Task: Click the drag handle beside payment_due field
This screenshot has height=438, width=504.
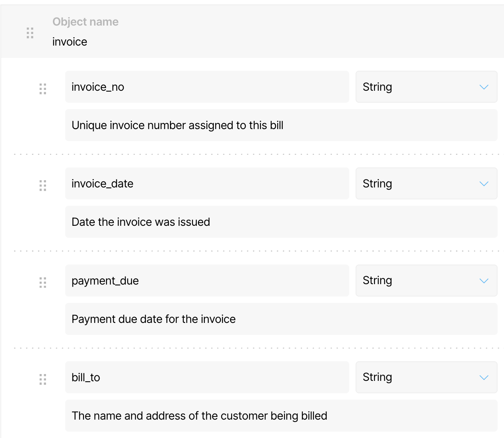Action: pos(43,283)
